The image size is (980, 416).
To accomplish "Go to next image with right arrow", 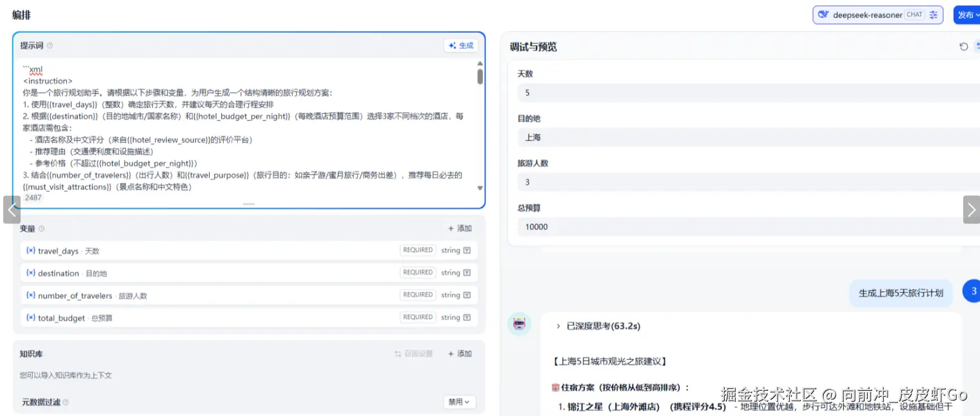I will 972,209.
